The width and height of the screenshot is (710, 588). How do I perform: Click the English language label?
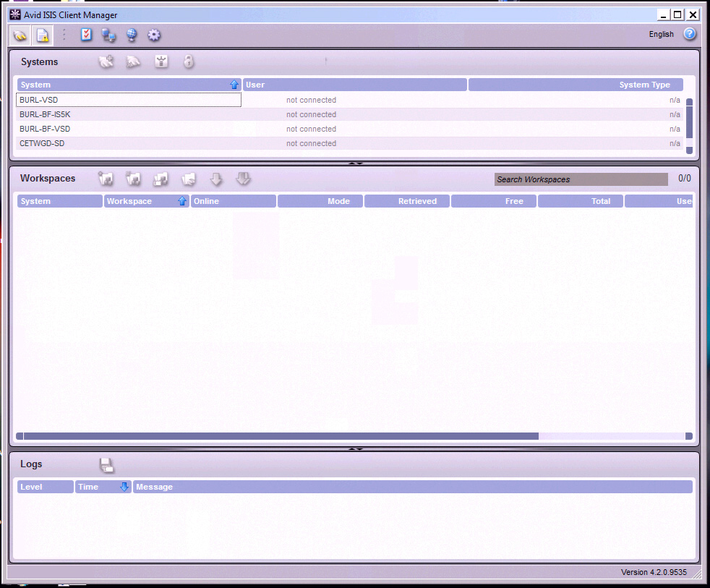coord(661,35)
